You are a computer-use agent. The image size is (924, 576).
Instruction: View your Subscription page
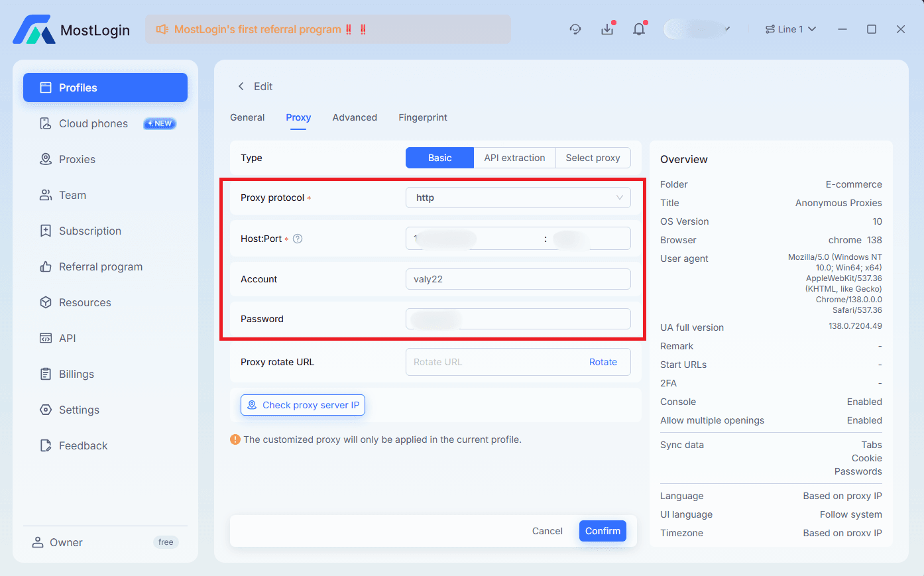tap(89, 231)
